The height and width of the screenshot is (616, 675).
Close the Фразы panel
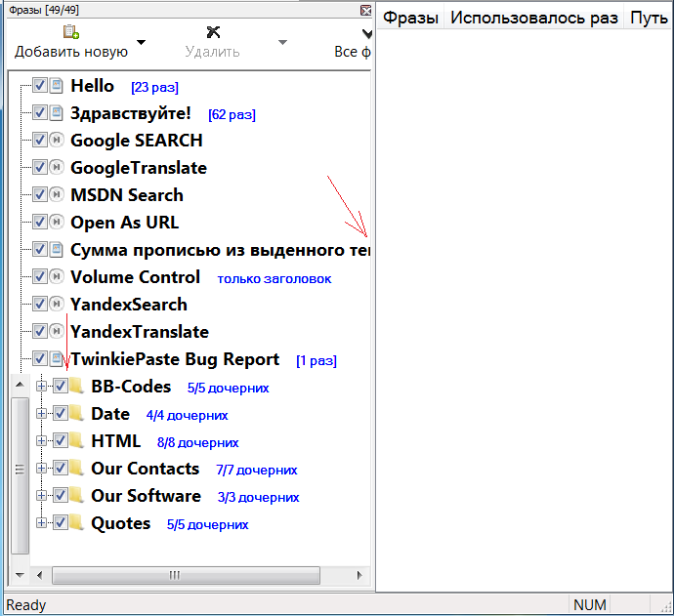pyautogui.click(x=365, y=11)
